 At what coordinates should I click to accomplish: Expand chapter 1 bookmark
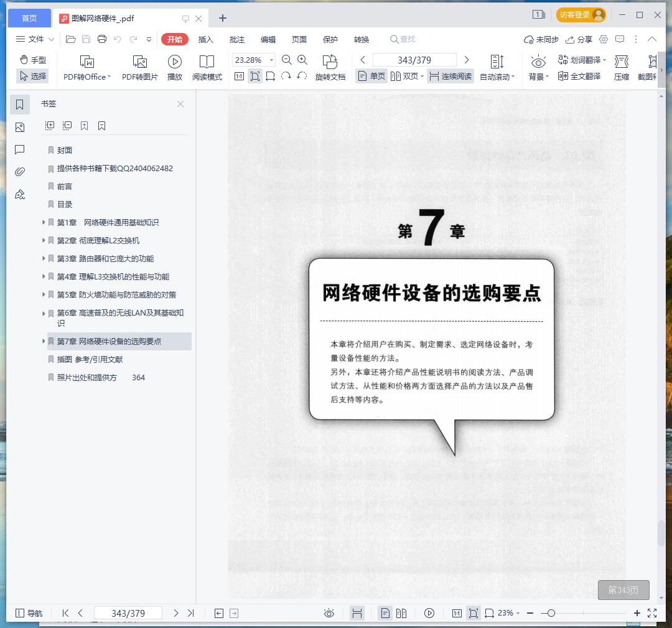[44, 222]
